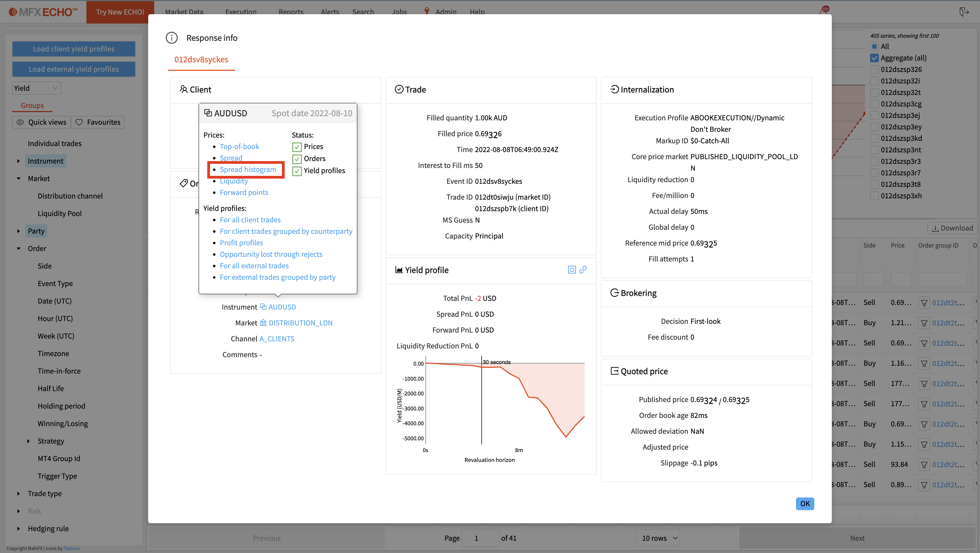Click the A_CLIENTS channel link

277,339
